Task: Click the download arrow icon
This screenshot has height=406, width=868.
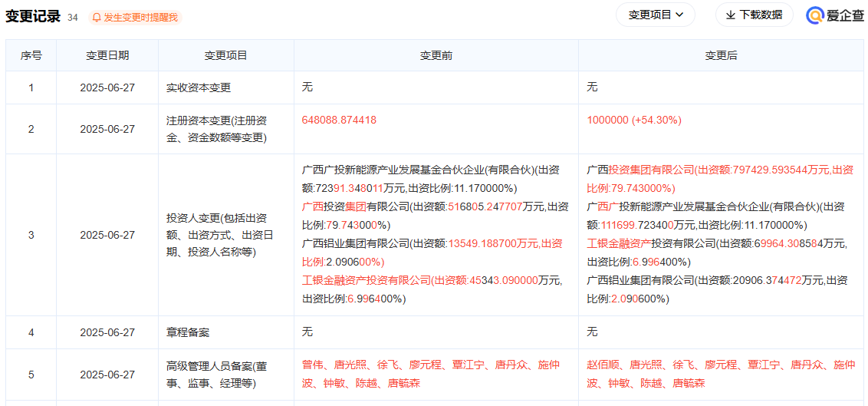Action: 730,15
